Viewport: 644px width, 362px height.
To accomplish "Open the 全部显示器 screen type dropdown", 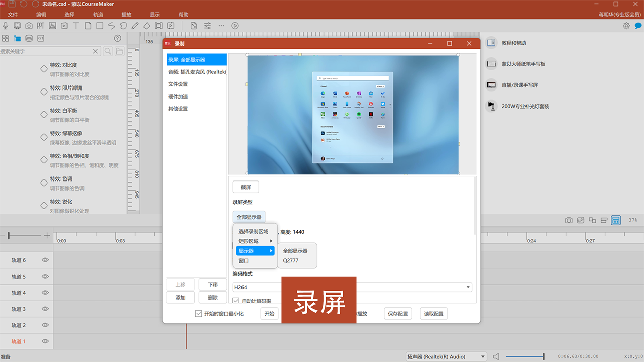I will click(249, 217).
